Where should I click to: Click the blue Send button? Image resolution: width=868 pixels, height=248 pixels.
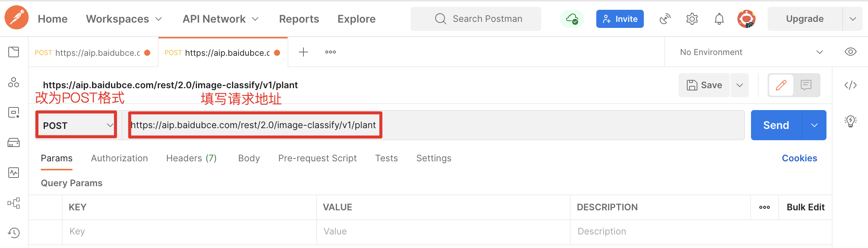(776, 125)
